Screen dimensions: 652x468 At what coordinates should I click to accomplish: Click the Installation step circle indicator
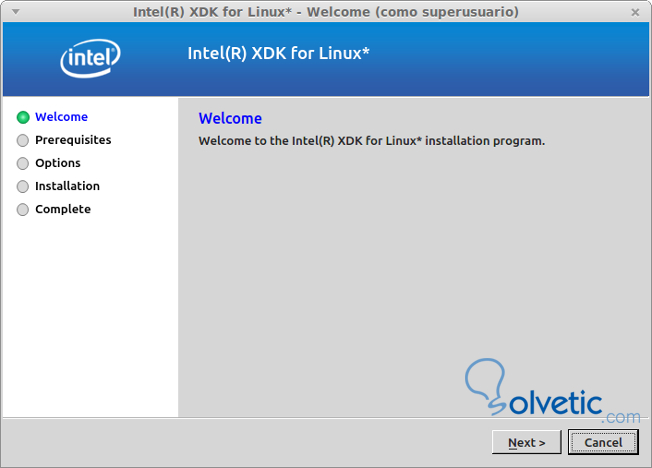click(23, 186)
